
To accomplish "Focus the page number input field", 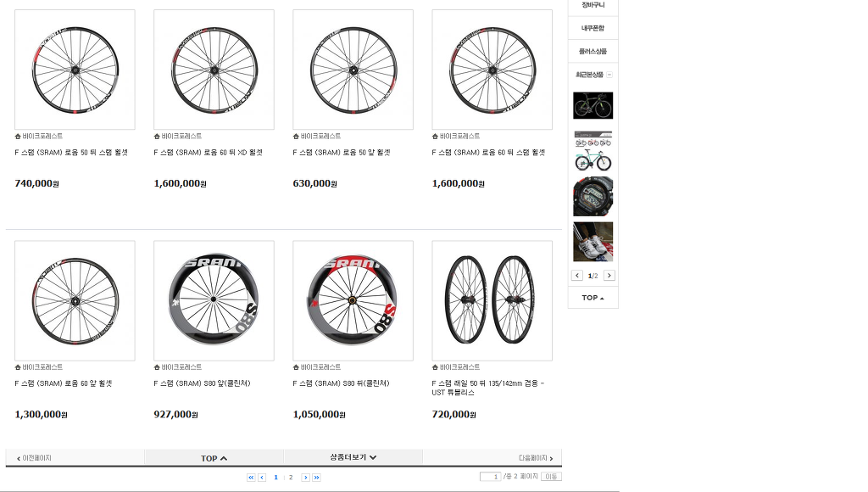I will point(490,477).
